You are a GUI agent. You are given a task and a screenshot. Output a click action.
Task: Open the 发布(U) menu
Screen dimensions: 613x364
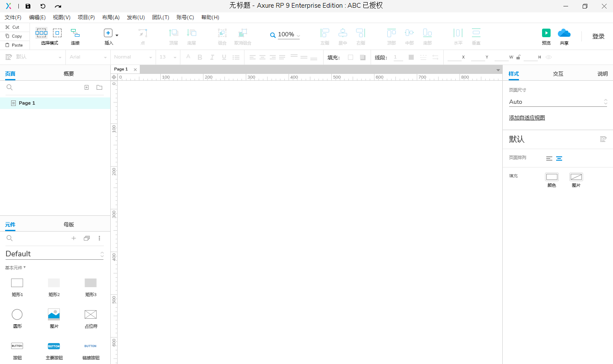pyautogui.click(x=136, y=18)
